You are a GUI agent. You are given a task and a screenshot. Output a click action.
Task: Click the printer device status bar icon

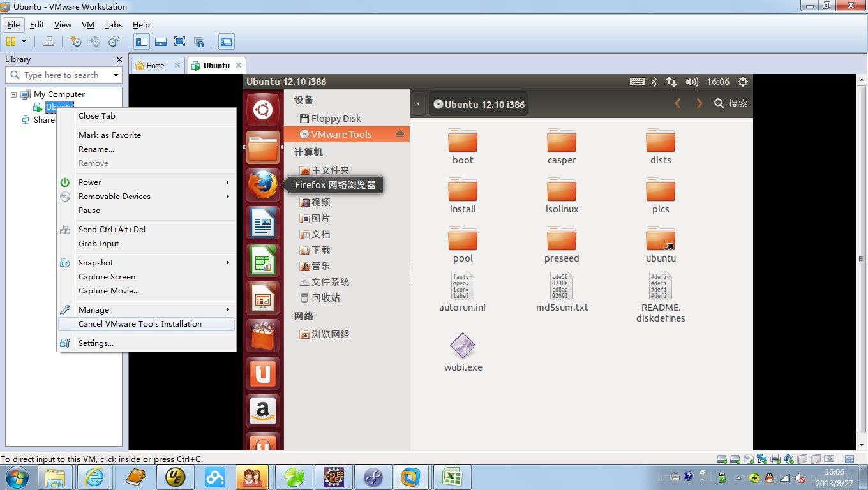pos(775,459)
